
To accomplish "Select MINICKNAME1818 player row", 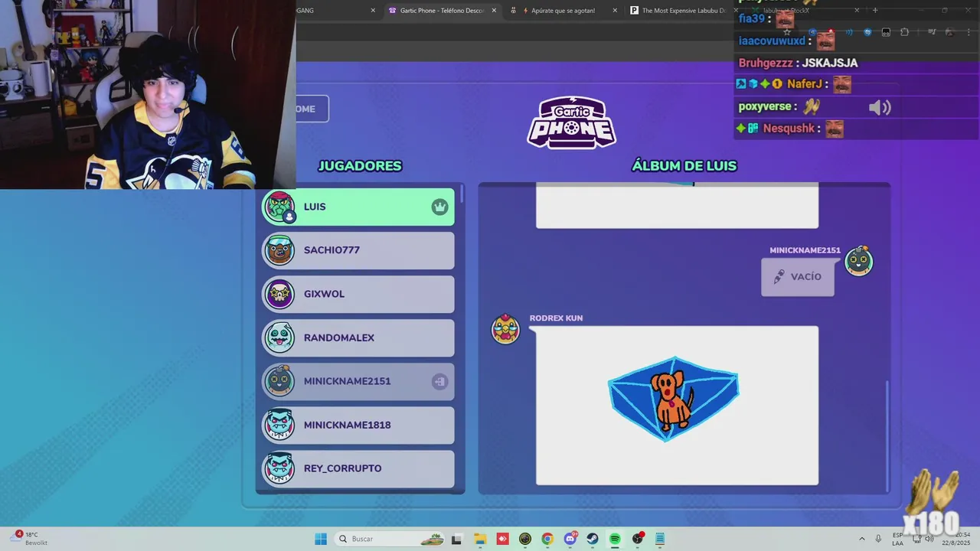I will [x=358, y=425].
